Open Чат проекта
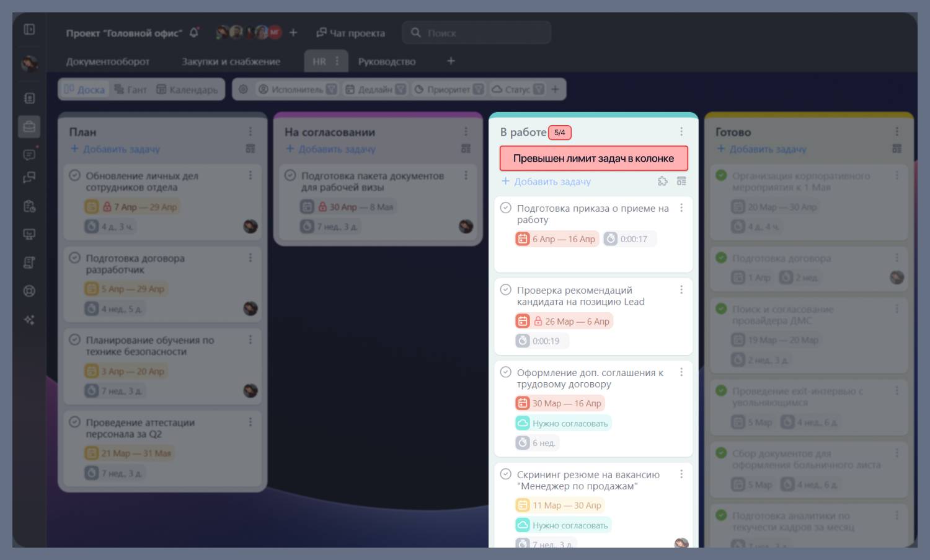This screenshot has width=930, height=560. coord(350,33)
